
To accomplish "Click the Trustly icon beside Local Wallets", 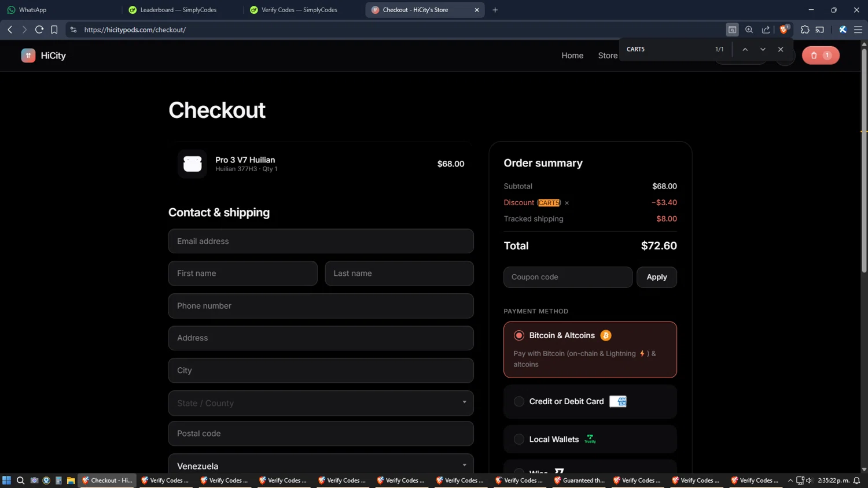I will (590, 439).
